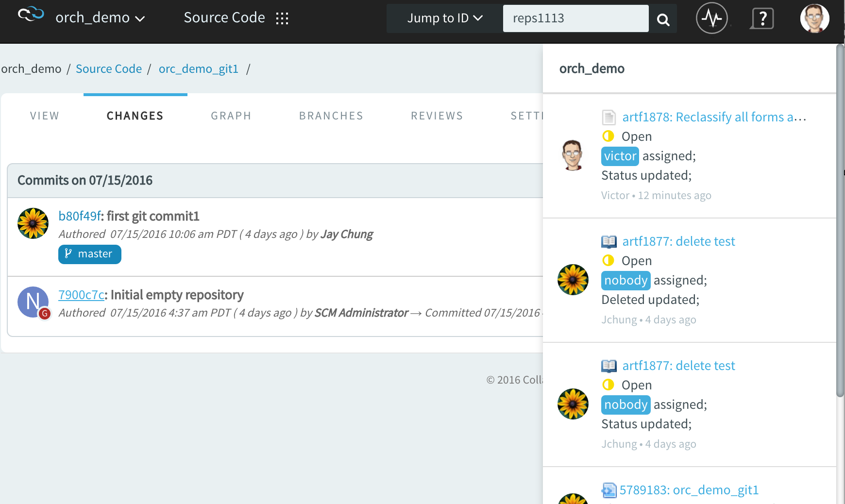This screenshot has width=845, height=504.
Task: Click SCM Administrator's N avatar
Action: point(33,302)
